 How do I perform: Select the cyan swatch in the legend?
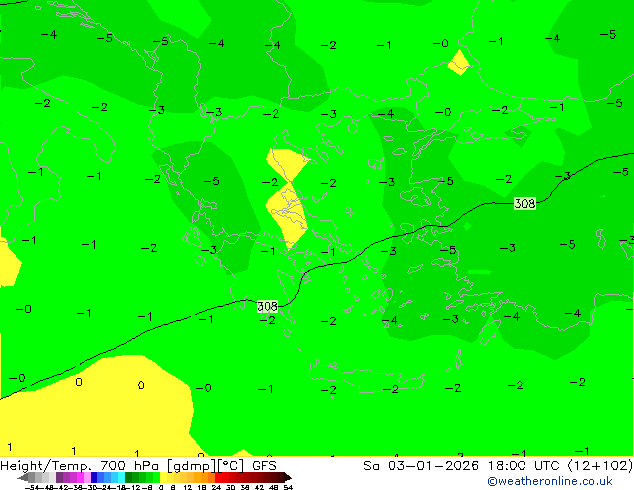pos(121,477)
